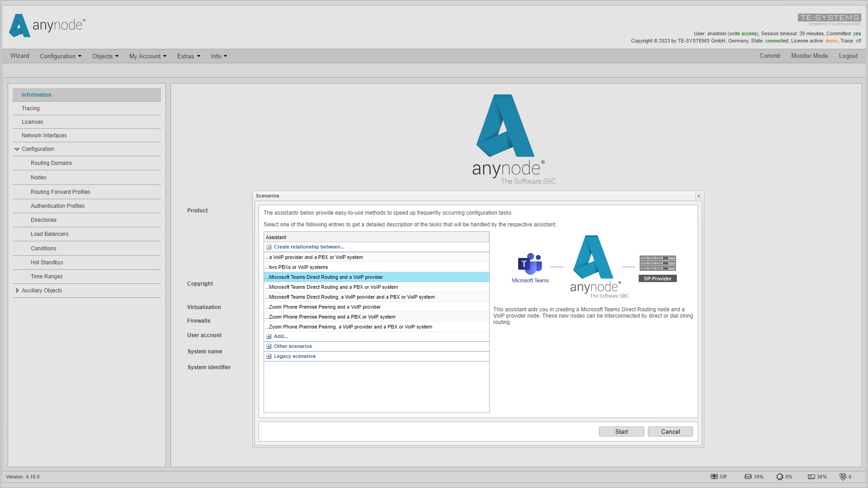Click the status bar monitor Off icon
The height and width of the screenshot is (488, 868).
(x=714, y=477)
